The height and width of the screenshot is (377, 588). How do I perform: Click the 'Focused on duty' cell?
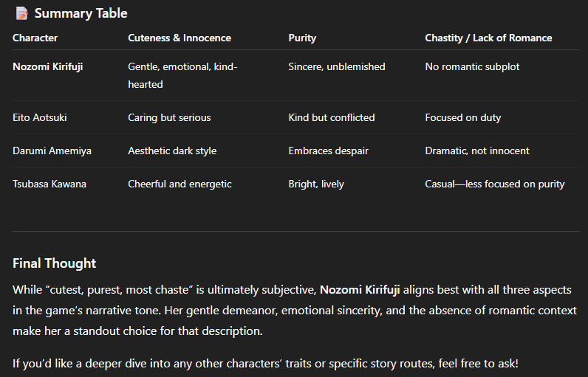[x=462, y=117]
